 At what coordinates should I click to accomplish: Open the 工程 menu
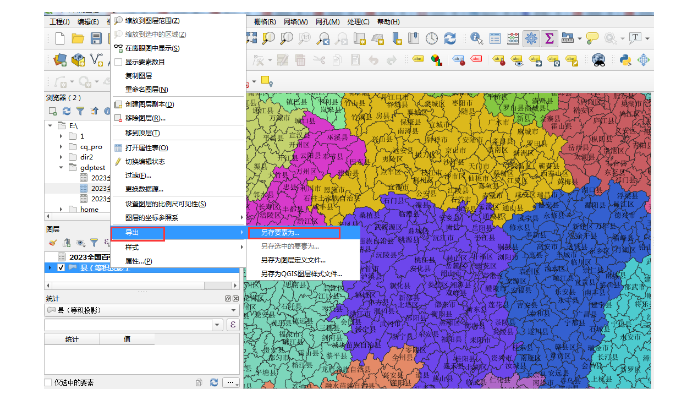click(x=59, y=21)
